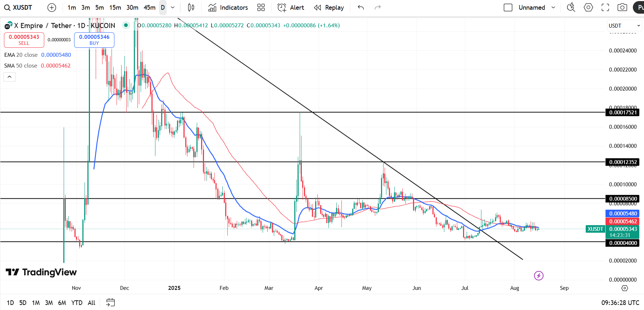Click the SELL 0.00005343 button

point(24,40)
